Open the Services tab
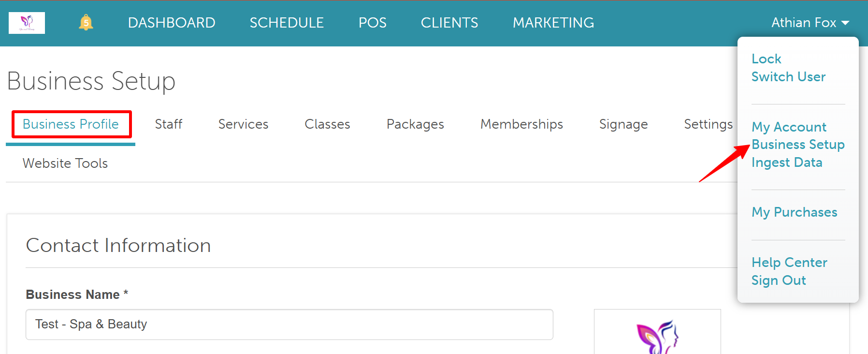This screenshot has height=354, width=868. pos(243,124)
